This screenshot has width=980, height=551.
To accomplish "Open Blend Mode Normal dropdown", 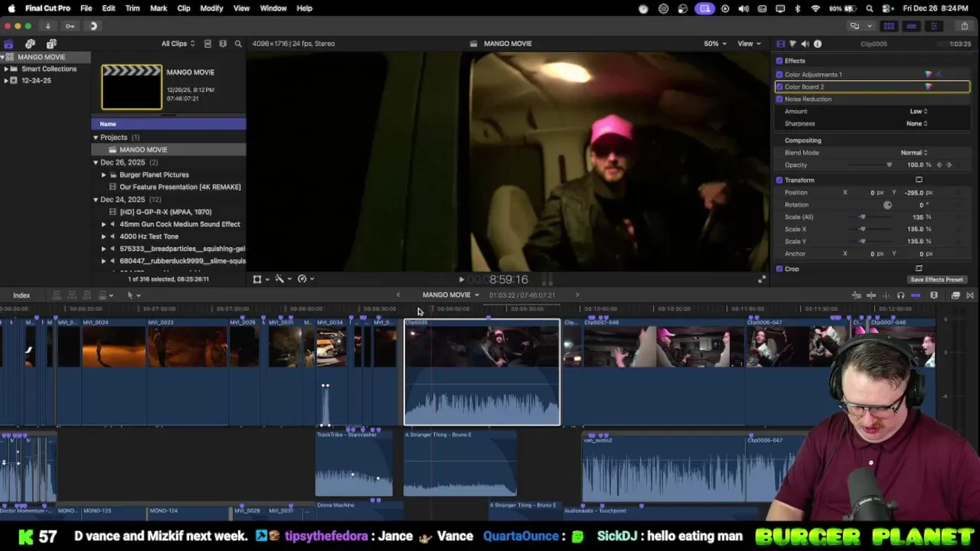I will point(914,152).
